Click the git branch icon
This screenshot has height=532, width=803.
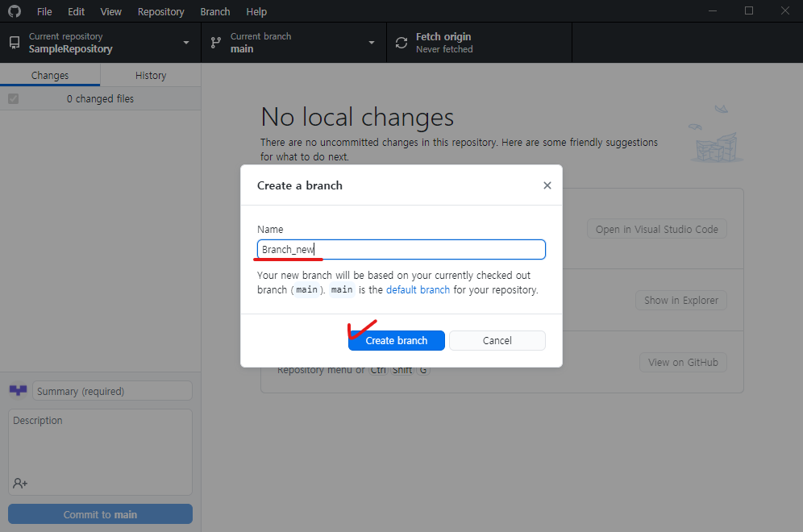click(x=215, y=43)
